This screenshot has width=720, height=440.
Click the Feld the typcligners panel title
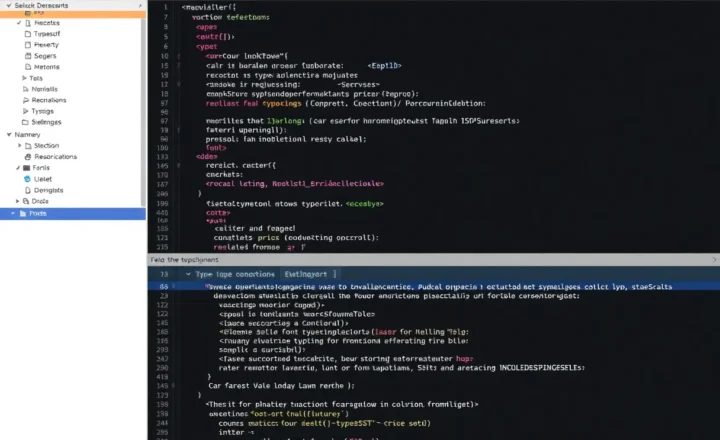[x=185, y=259]
